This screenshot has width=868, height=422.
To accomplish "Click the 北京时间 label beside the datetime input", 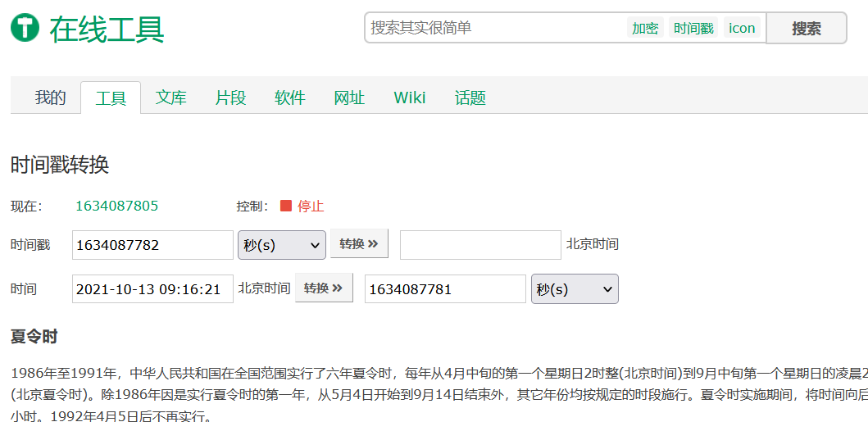I will (x=264, y=288).
